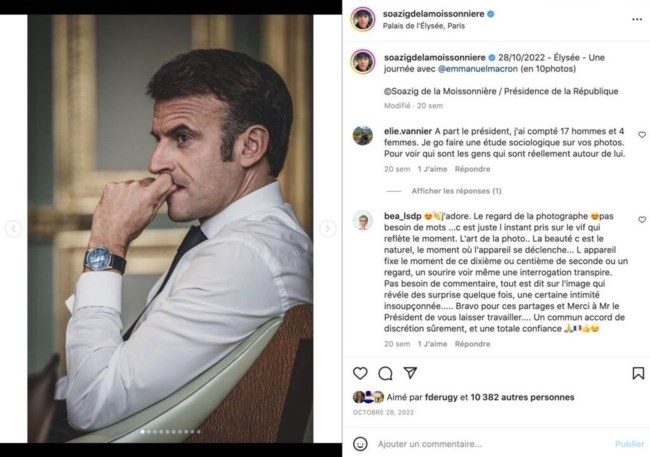
Task: Like the post with the heart icon
Action: pyautogui.click(x=360, y=373)
